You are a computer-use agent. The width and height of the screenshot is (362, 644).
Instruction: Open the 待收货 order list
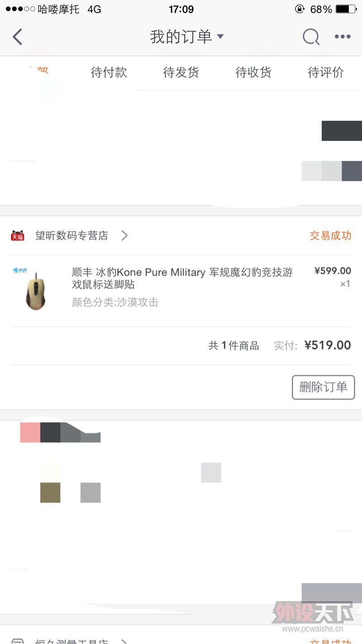253,73
